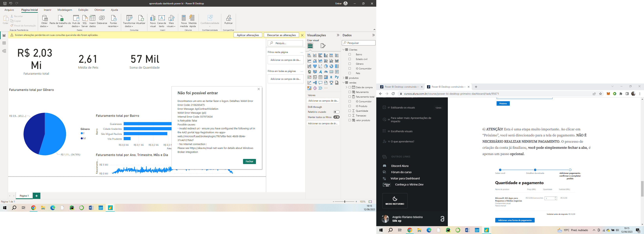Screen dimensions: 644x234
Task: Click Inserir dados in the ribbon
Action: [93, 21]
